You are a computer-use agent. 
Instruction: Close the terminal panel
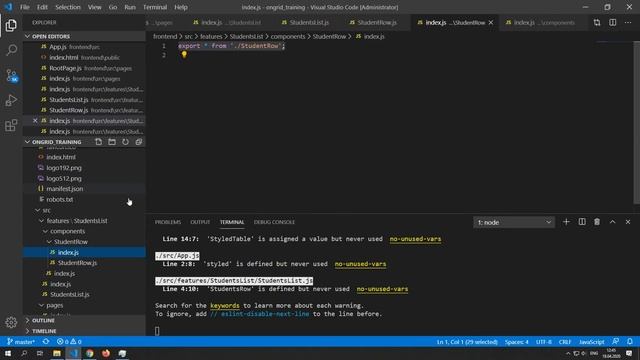click(x=628, y=222)
